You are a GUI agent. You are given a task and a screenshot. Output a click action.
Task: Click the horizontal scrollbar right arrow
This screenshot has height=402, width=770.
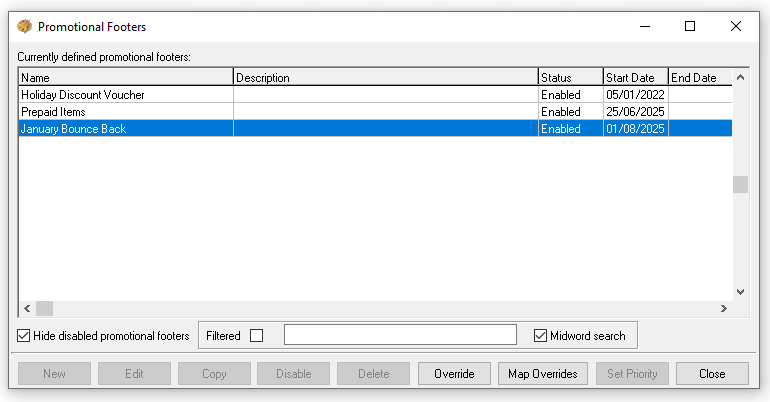[725, 309]
